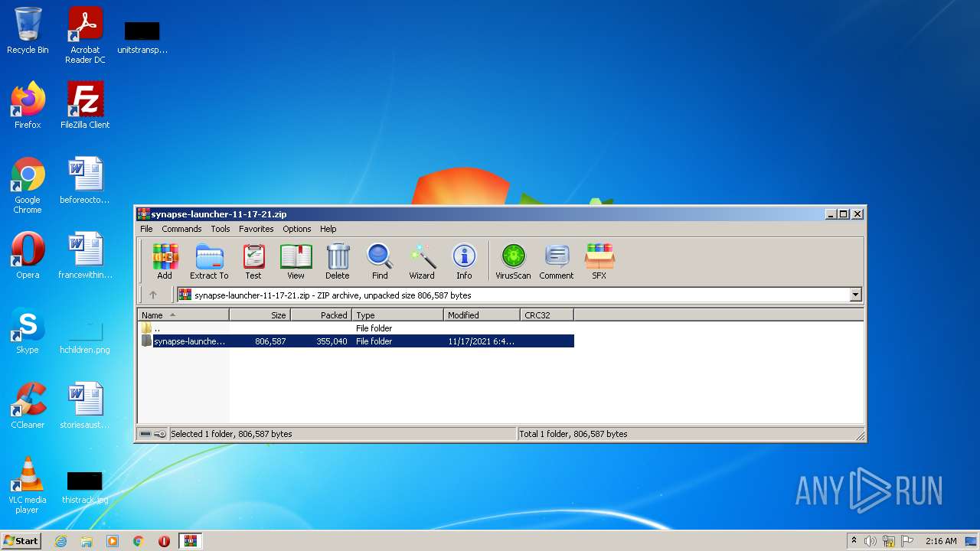The width and height of the screenshot is (980, 551).
Task: Run VirusScan on the archive
Action: (513, 261)
